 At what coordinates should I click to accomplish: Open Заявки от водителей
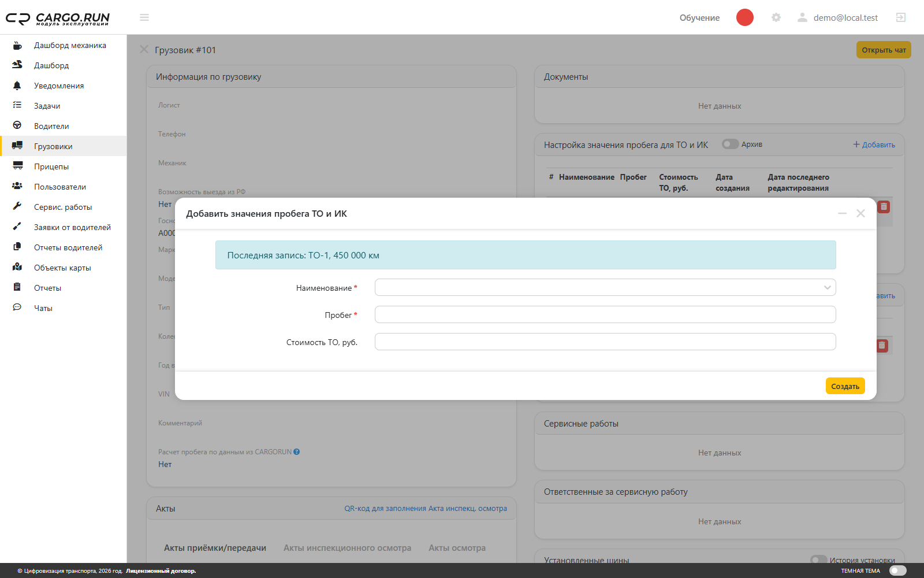coord(64,227)
